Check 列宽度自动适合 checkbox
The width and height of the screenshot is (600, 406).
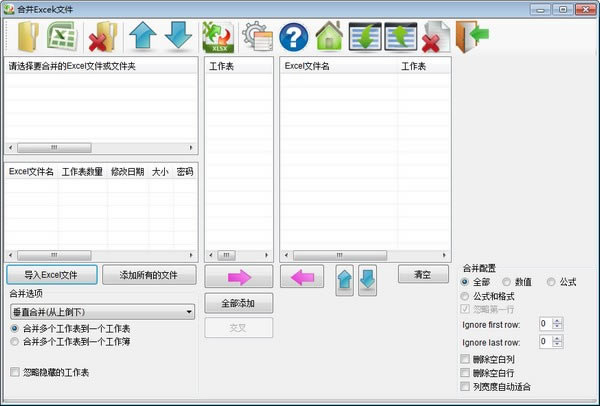465,386
